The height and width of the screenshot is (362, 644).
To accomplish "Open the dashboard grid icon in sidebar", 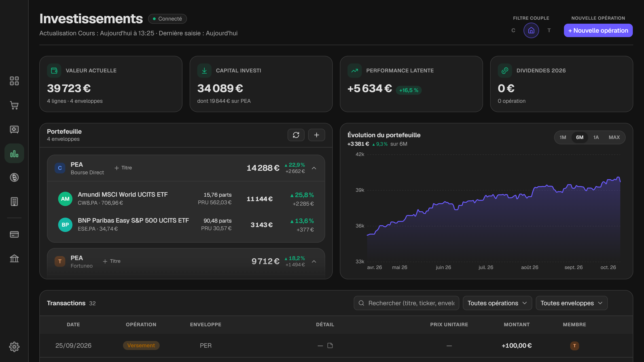I will click(x=14, y=81).
